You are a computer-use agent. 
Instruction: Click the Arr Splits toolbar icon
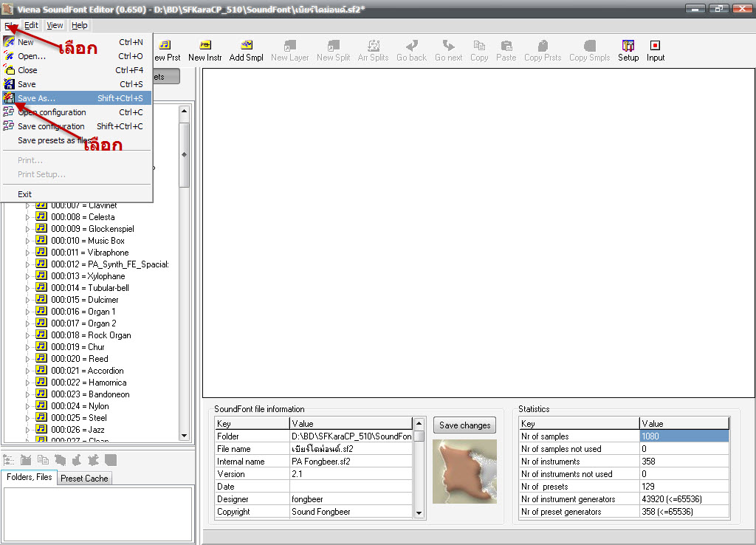pyautogui.click(x=373, y=45)
